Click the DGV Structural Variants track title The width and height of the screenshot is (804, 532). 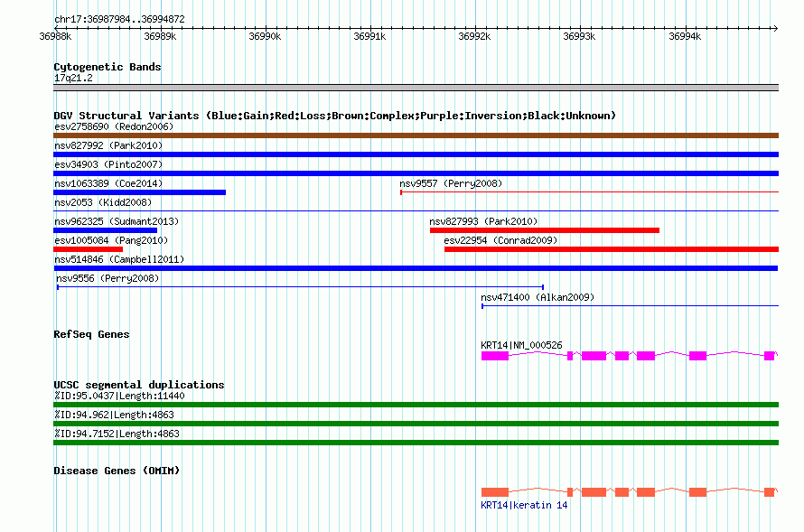(335, 116)
